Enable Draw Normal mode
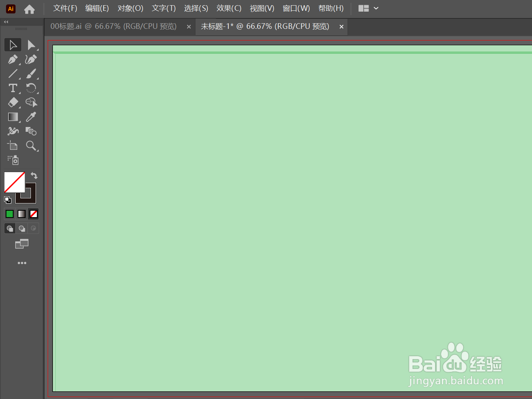Viewport: 532px width, 399px height. [x=10, y=228]
